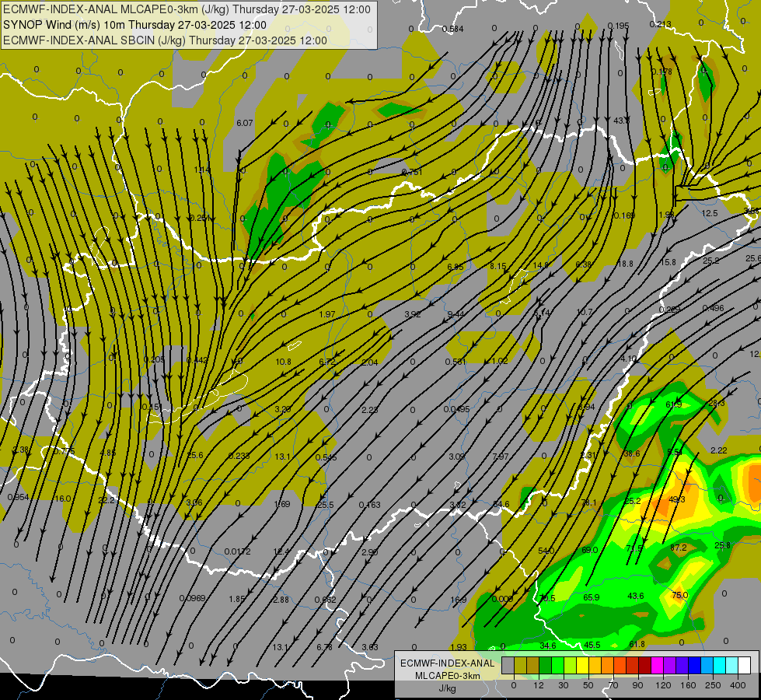Select the map value 45.5
This screenshot has height=700, width=761.
[x=592, y=645]
